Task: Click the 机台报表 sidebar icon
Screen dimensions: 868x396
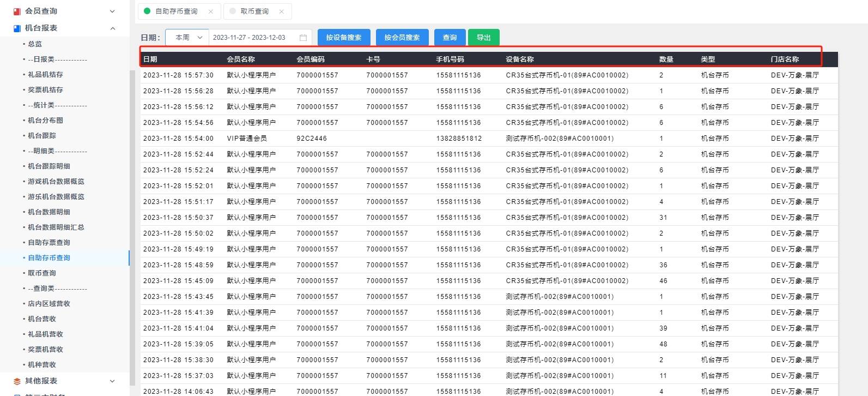Action: [x=17, y=28]
